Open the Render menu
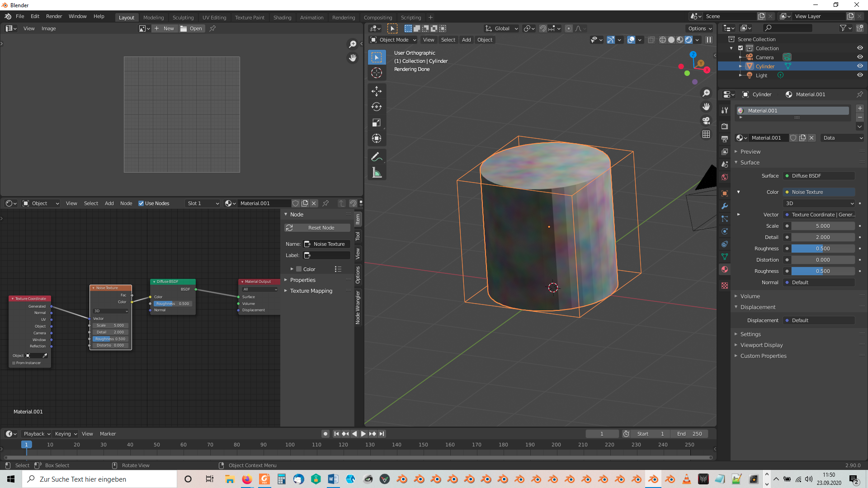This screenshot has width=868, height=488. 54,16
